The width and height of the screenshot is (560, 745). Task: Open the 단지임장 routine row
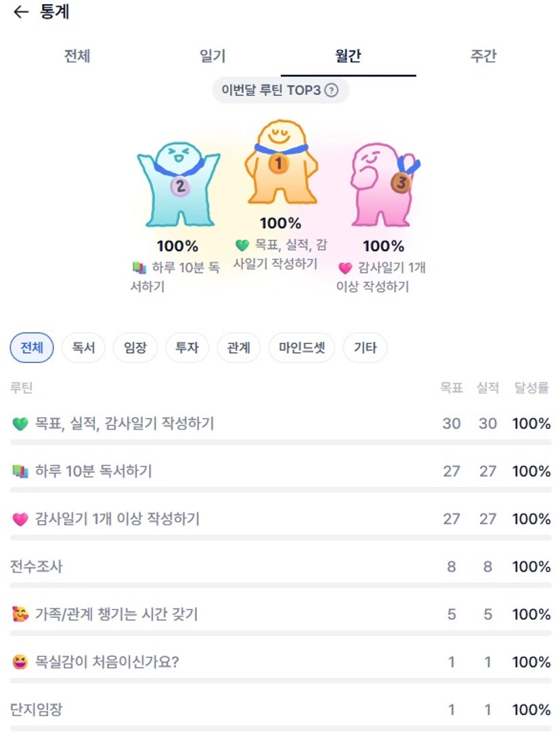[37, 710]
